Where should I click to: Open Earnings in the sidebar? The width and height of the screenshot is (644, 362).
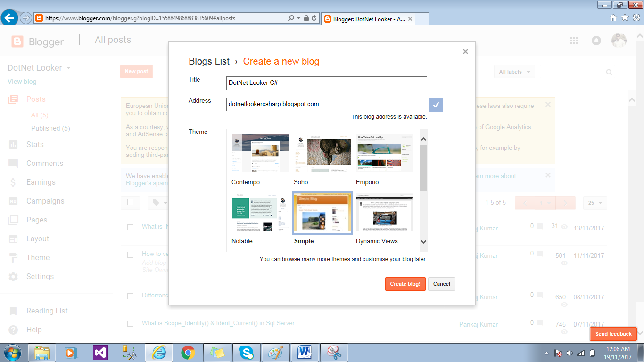click(41, 182)
